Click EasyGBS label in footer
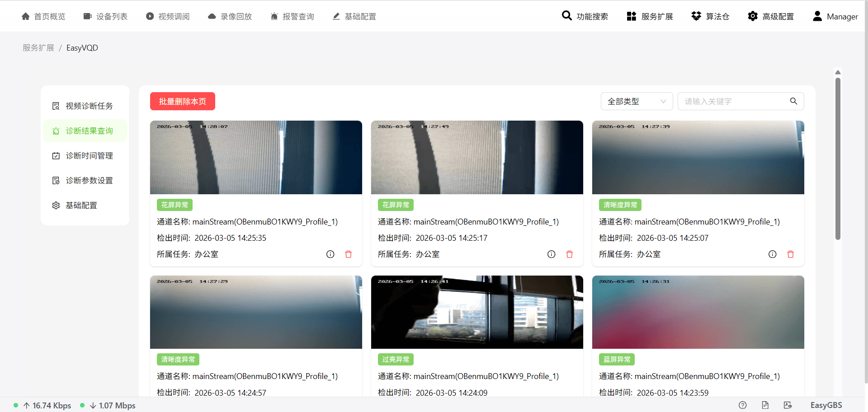868x412 pixels. coord(826,405)
